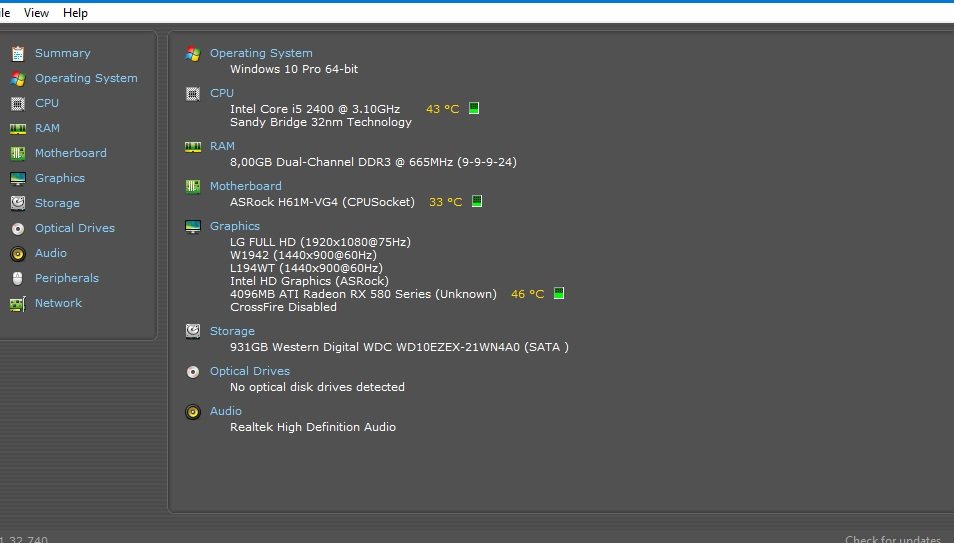
Task: Click the memory icon beside RAM heading
Action: point(193,147)
